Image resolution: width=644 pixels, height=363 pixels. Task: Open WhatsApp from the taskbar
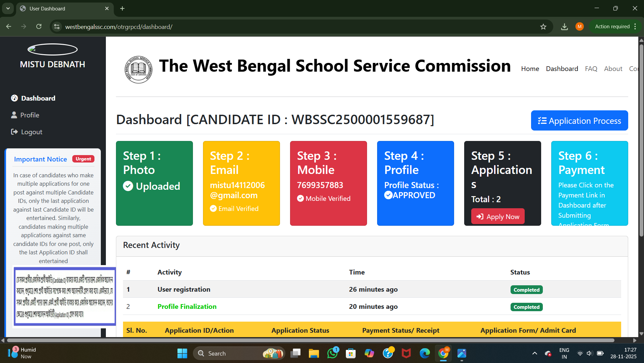[332, 353]
